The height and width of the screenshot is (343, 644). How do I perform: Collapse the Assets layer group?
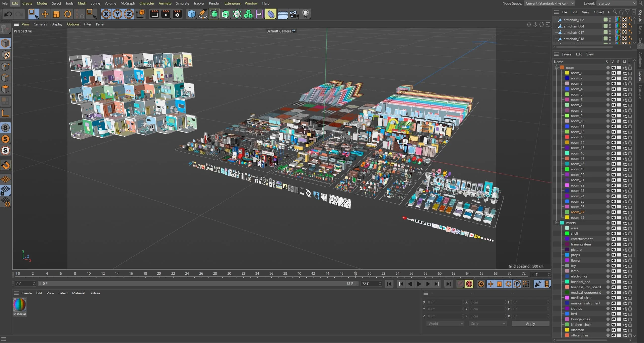click(557, 223)
